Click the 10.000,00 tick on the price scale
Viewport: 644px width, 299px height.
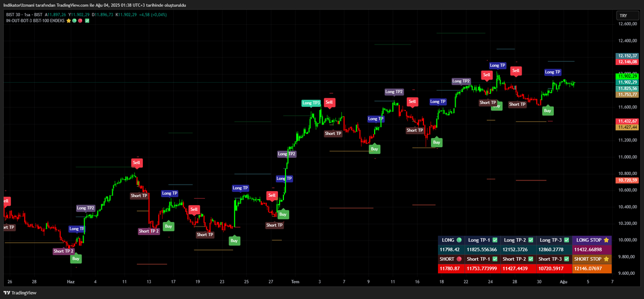click(627, 240)
